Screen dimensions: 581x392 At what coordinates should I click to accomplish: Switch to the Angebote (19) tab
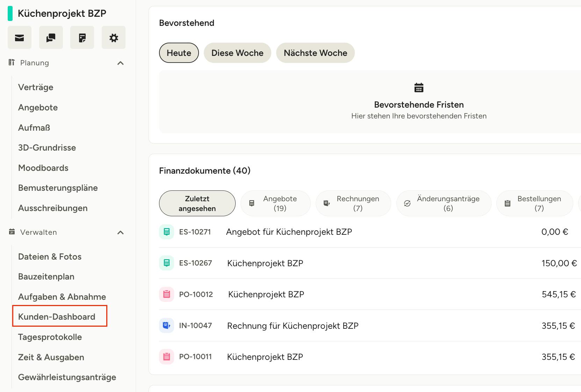pos(275,203)
